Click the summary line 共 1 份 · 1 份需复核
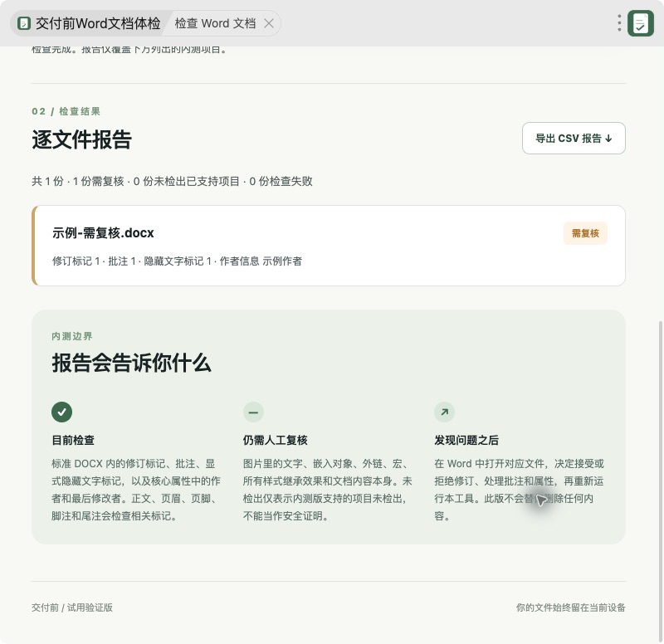Screen dimensions: 664x644 coord(172,181)
